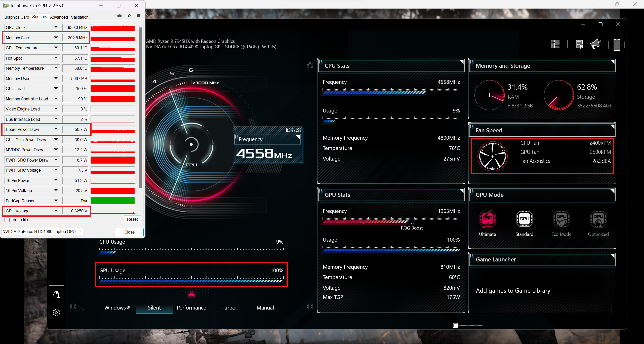Open the Armoury Crate dashboard layout icon

coord(555,44)
